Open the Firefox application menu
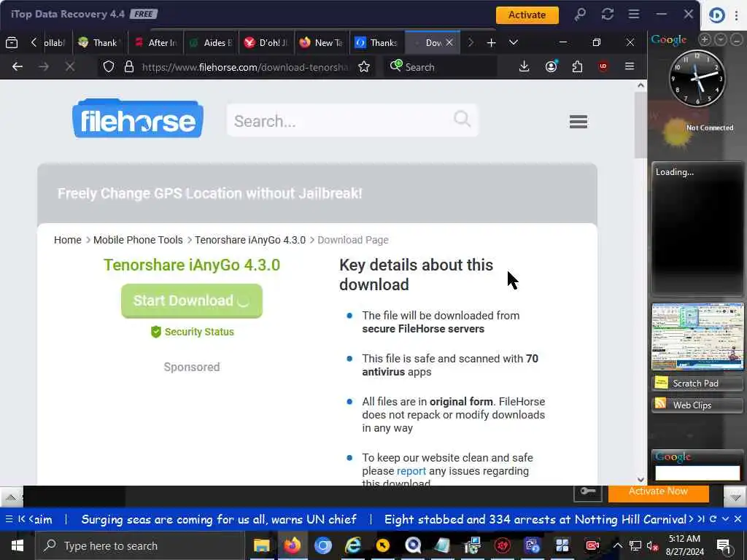747x560 pixels. pyautogui.click(x=630, y=66)
